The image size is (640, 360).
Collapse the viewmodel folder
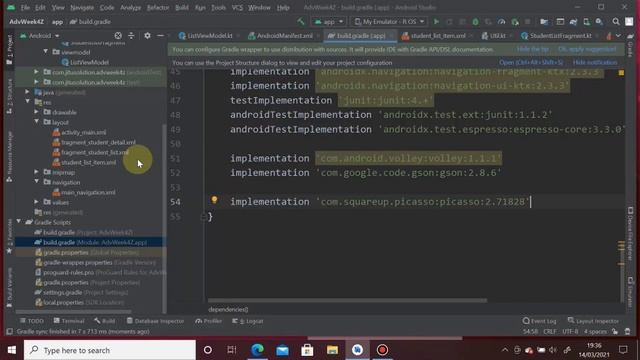point(46,52)
